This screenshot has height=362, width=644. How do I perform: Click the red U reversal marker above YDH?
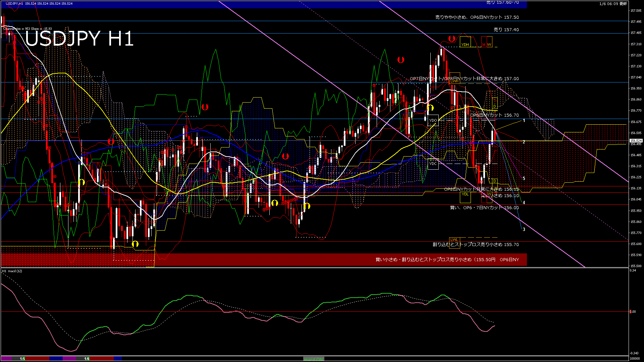tap(451, 38)
